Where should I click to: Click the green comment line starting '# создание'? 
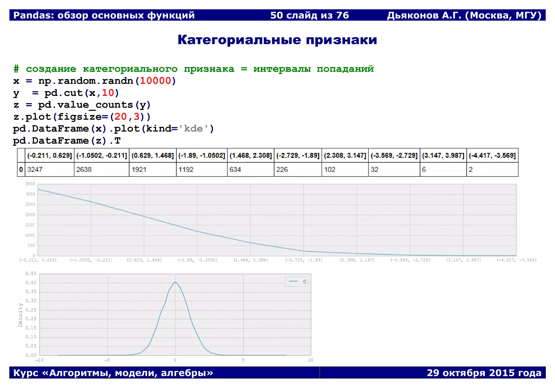tap(193, 69)
